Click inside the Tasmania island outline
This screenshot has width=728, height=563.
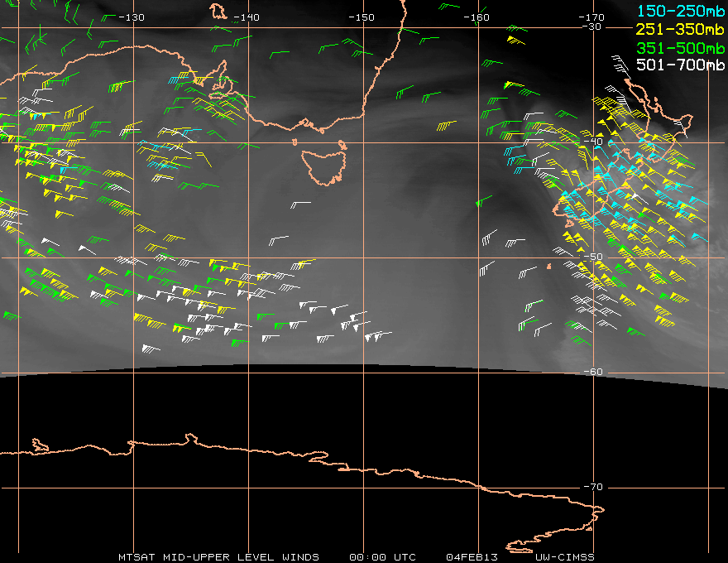325,166
